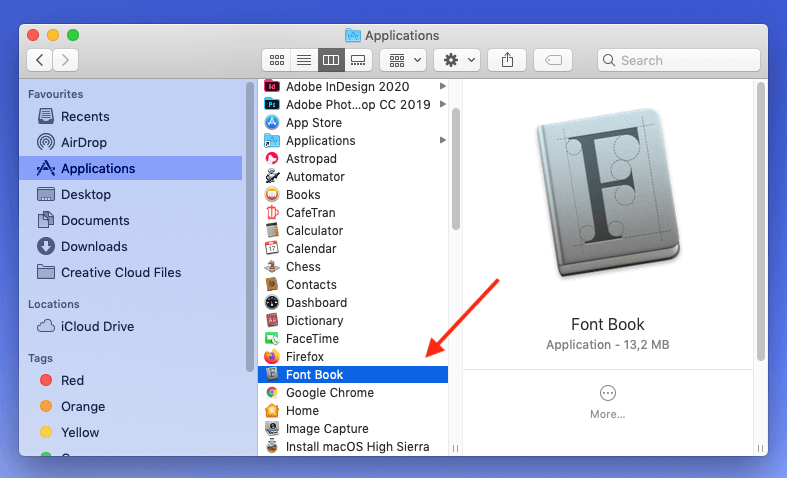Expand the Adobe InDesign 2020 folder arrow
787x478 pixels.
(x=442, y=87)
